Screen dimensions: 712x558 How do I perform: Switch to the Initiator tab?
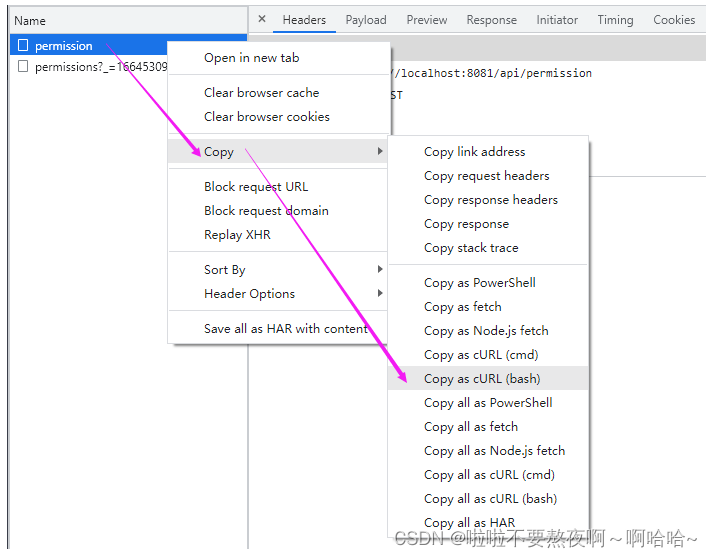pyautogui.click(x=557, y=20)
